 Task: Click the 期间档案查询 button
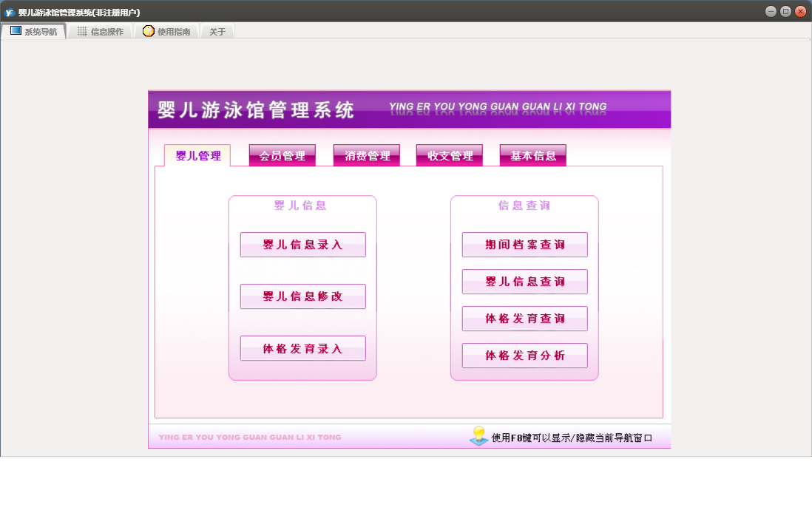(524, 245)
